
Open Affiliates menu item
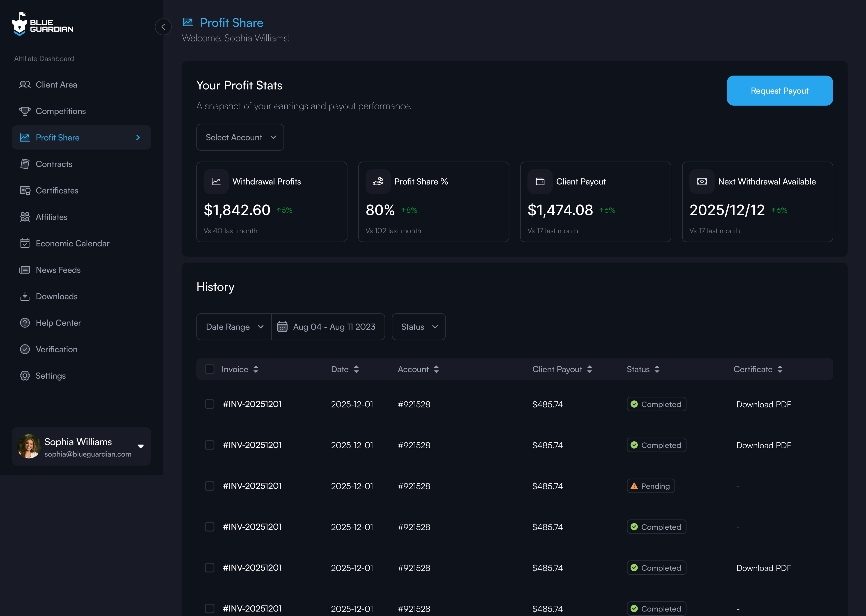(x=81, y=217)
